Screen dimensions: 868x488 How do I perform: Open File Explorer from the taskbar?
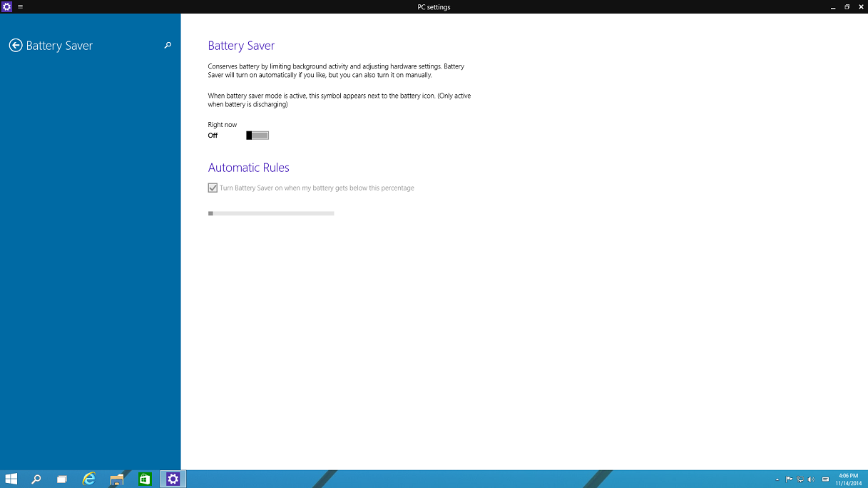(117, 479)
